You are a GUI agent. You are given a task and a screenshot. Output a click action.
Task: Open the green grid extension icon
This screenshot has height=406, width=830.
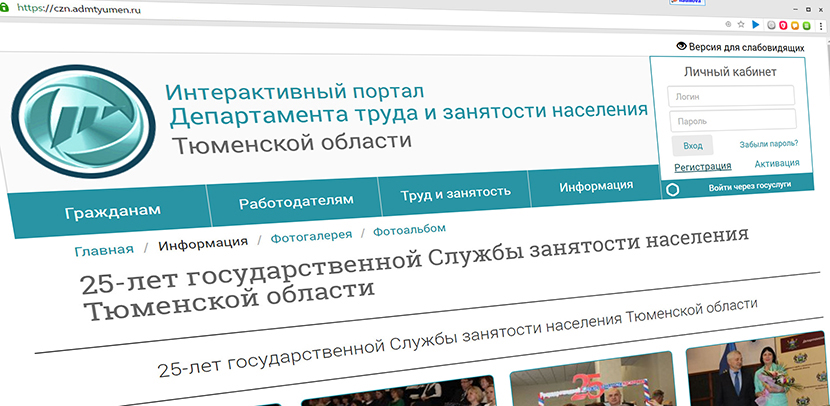(x=807, y=25)
